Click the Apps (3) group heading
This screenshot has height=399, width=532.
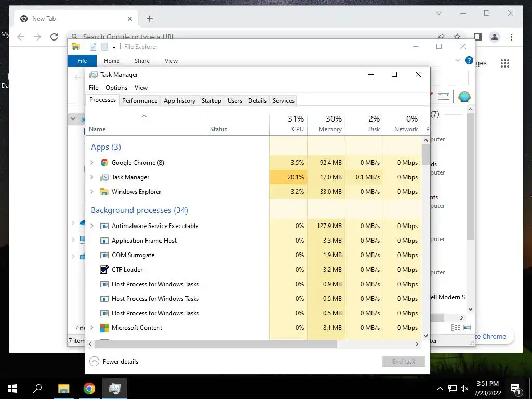106,147
